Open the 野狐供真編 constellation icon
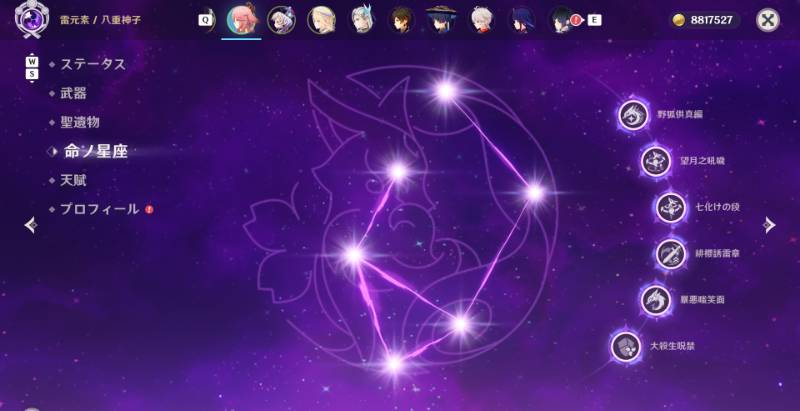Image resolution: width=800 pixels, height=411 pixels. (633, 115)
